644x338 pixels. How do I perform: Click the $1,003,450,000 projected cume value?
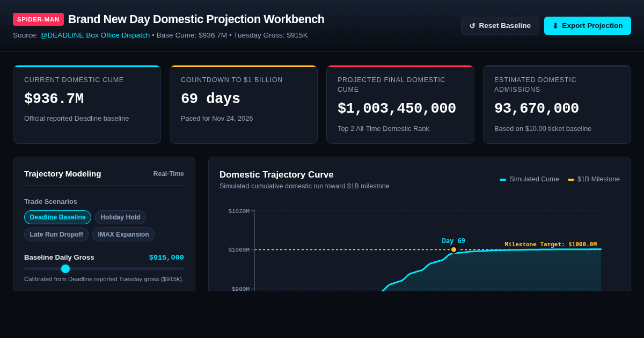(397, 108)
